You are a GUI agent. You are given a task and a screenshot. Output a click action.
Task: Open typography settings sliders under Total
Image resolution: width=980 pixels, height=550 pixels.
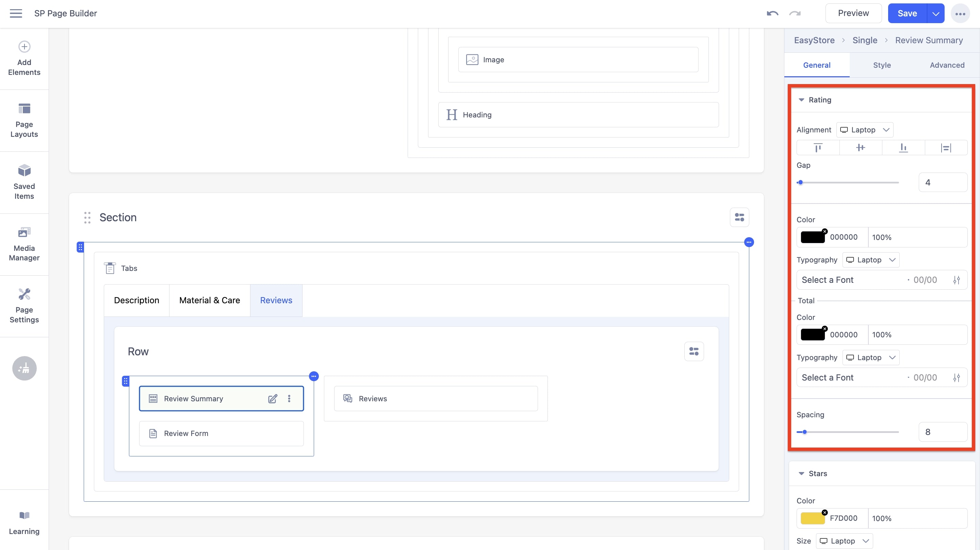957,377
